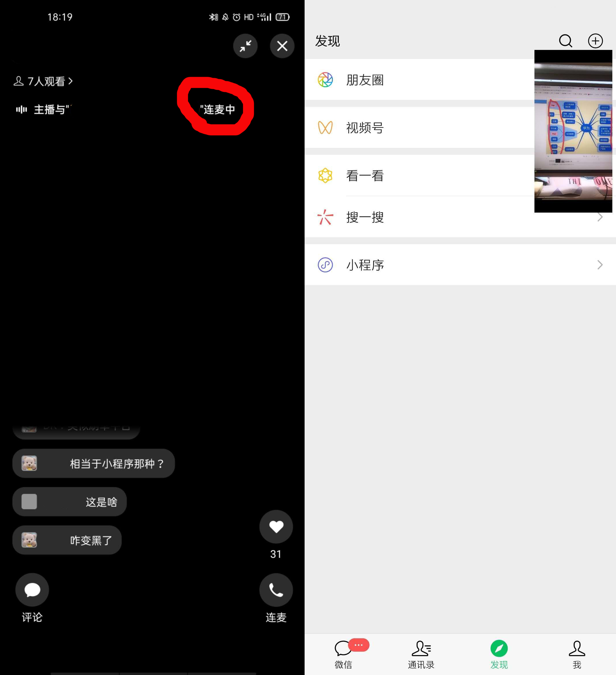Screen dimensions: 616x675
Task: Click the 朋友圈 (Moments) icon
Action: [325, 79]
